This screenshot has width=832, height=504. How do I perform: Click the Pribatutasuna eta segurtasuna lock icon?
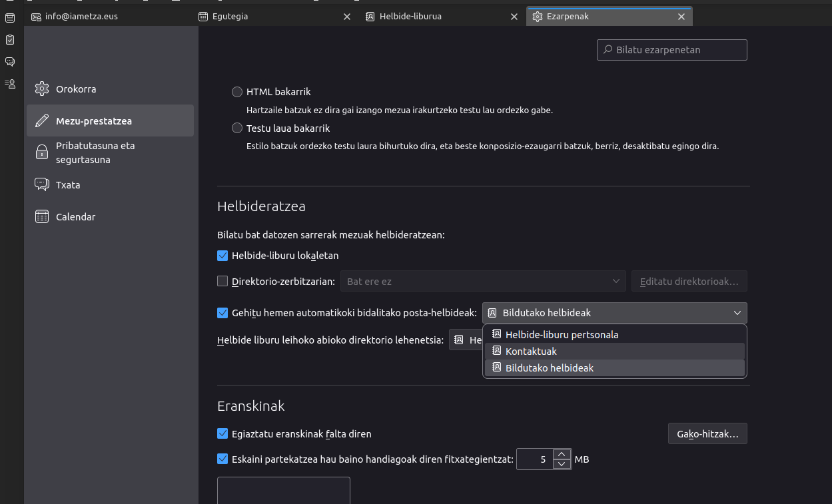42,152
